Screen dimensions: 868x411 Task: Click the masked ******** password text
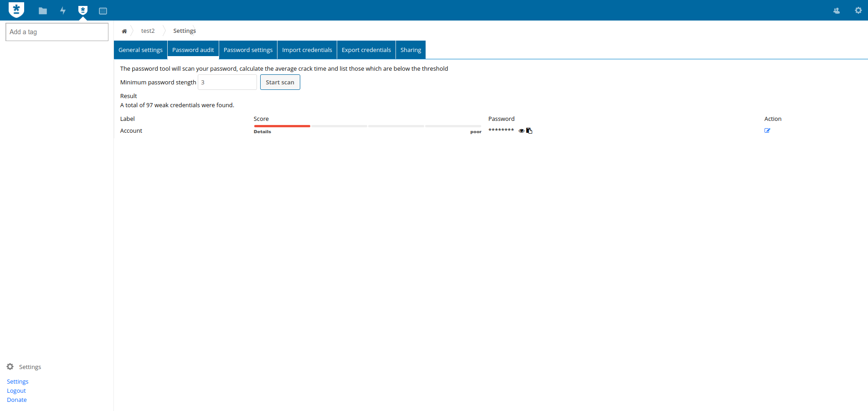pos(501,130)
